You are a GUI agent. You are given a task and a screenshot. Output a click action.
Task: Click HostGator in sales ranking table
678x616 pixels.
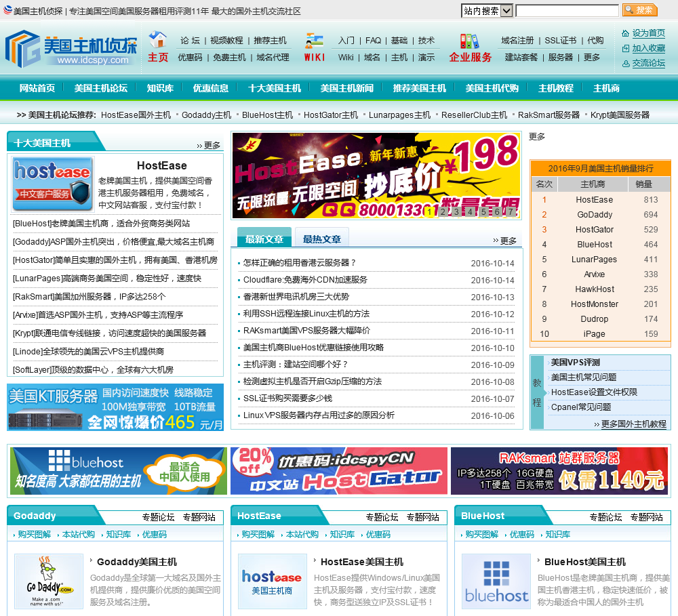pyautogui.click(x=595, y=230)
